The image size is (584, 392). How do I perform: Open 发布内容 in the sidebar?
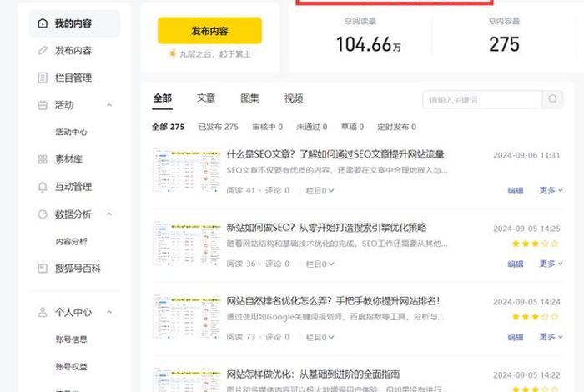pos(74,50)
